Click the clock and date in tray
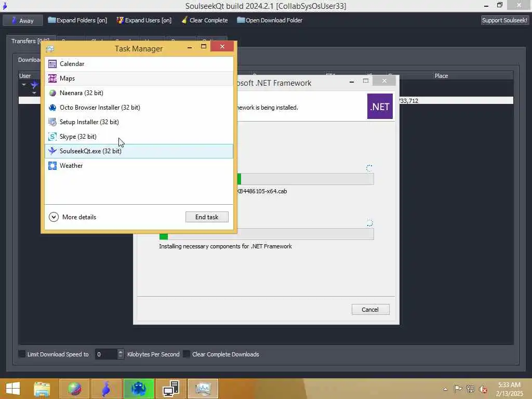Image resolution: width=532 pixels, height=399 pixels. (x=509, y=389)
